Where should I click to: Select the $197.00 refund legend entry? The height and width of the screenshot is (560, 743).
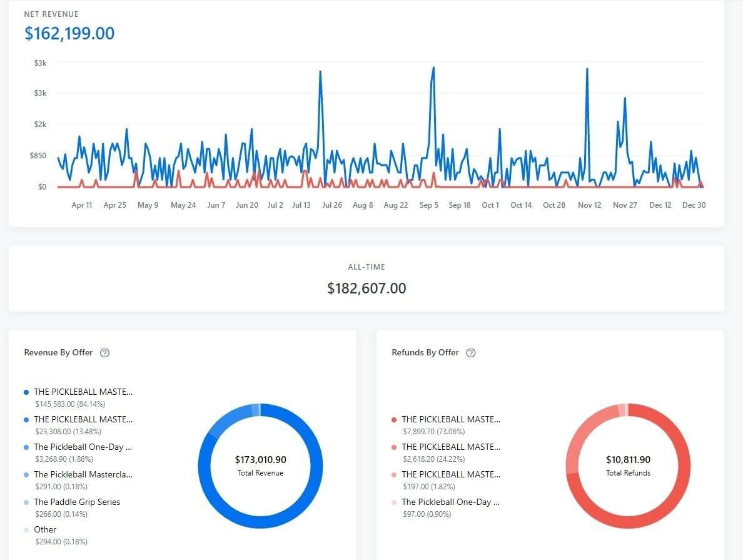(x=450, y=475)
